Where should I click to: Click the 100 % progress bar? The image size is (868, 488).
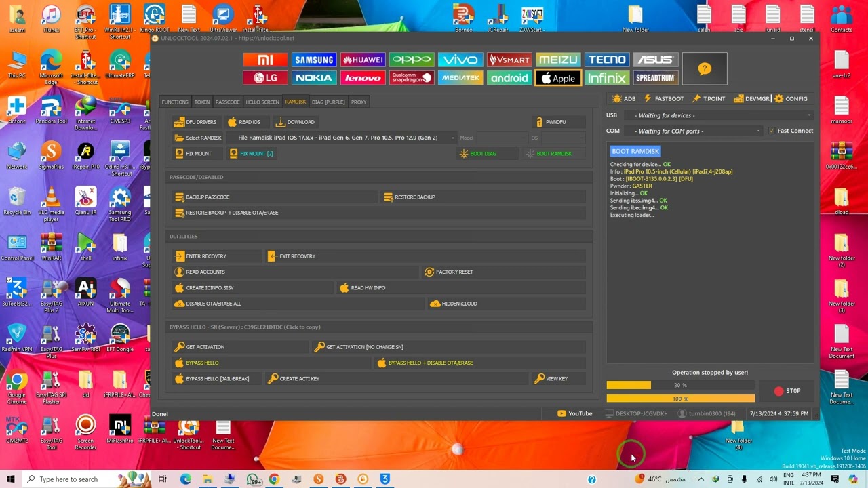(x=680, y=399)
